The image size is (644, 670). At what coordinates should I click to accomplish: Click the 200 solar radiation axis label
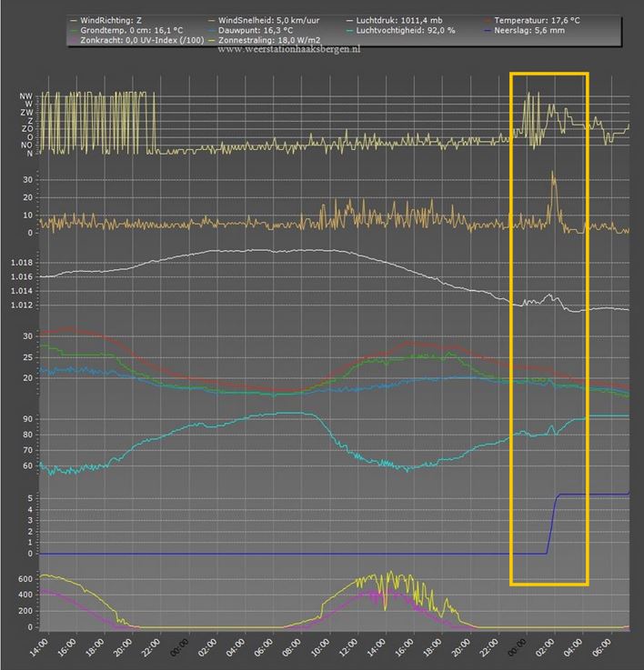[x=25, y=611]
